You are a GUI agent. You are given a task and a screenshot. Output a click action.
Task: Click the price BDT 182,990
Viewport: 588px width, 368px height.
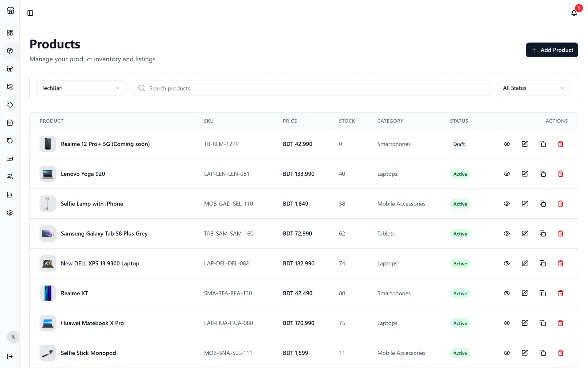(x=299, y=263)
